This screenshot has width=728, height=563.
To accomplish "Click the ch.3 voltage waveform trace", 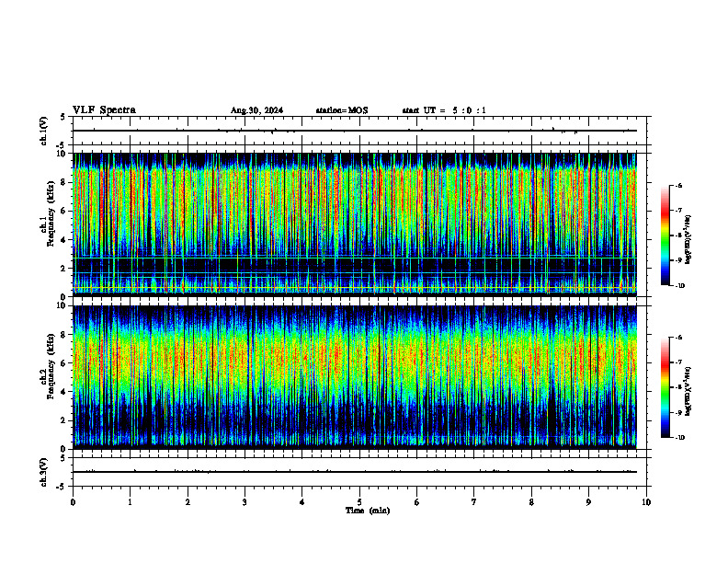I will click(355, 472).
